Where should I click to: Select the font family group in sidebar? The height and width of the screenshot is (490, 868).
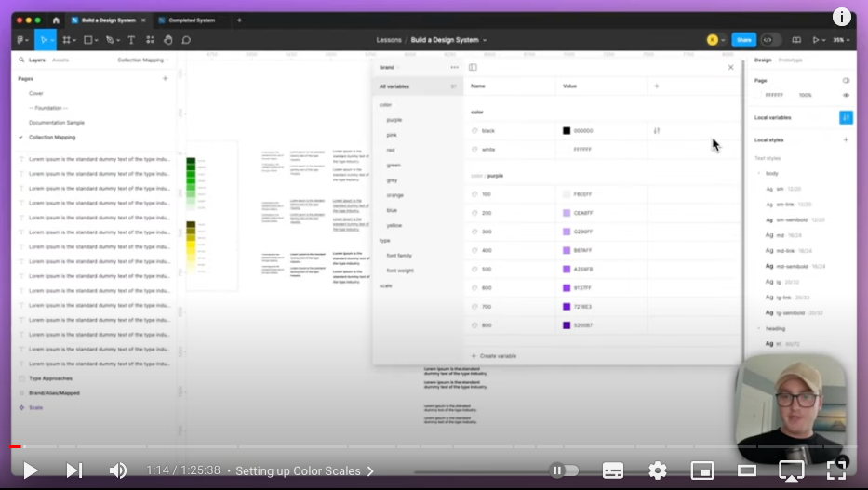tap(399, 256)
